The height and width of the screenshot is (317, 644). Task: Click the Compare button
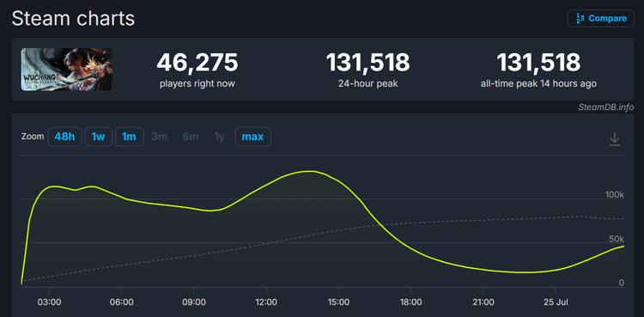point(601,19)
